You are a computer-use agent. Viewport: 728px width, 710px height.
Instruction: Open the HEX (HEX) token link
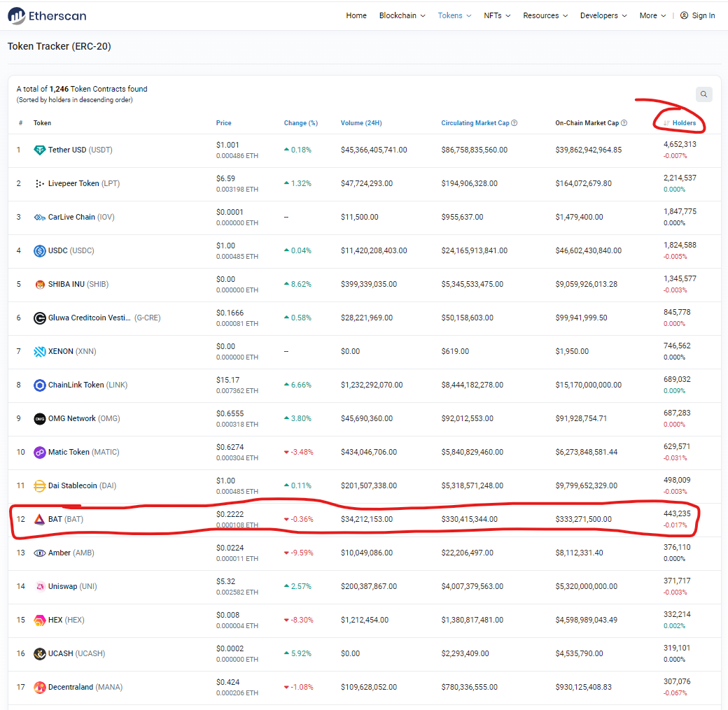tap(66, 620)
